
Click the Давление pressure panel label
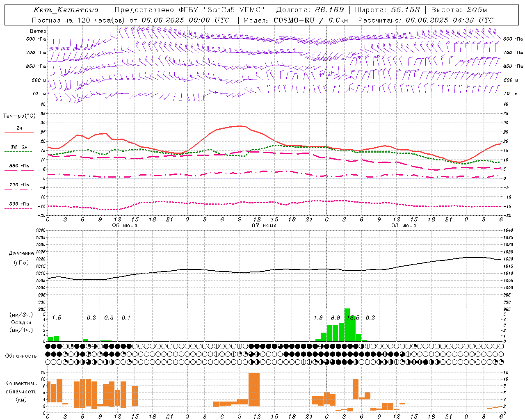21,253
